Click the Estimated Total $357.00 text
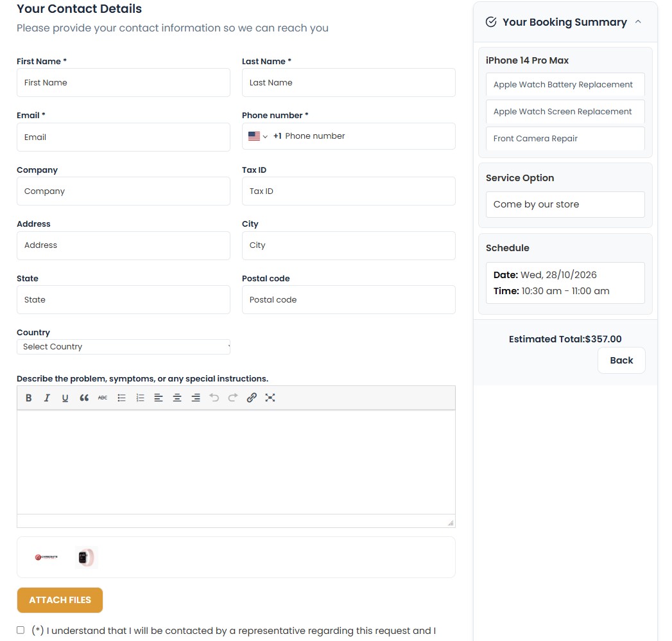This screenshot has width=672, height=641. pyautogui.click(x=565, y=339)
